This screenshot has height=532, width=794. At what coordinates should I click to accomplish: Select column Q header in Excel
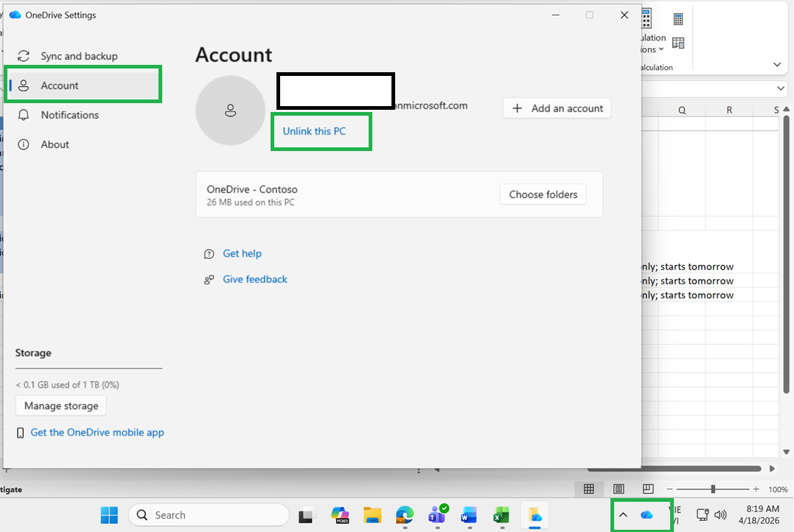click(x=682, y=111)
